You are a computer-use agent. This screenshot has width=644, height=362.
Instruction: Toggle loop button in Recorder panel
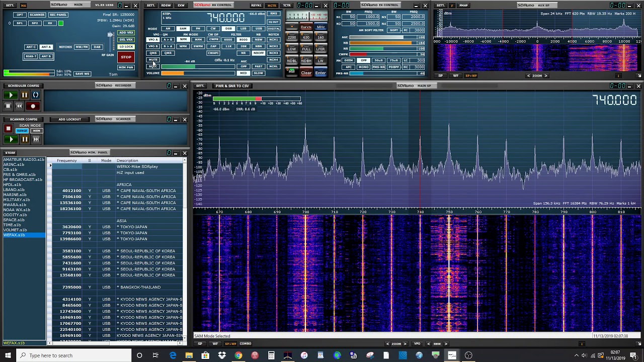point(35,95)
